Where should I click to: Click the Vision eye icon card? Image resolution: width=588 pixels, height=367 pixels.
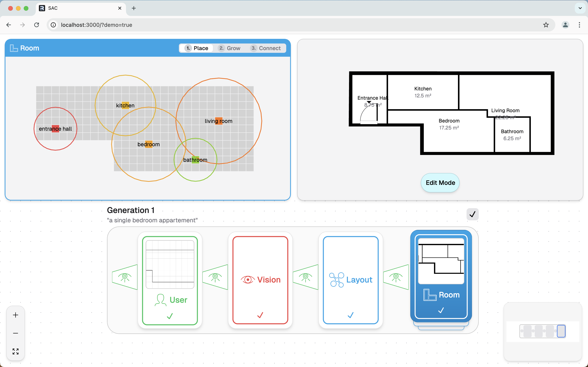point(260,280)
